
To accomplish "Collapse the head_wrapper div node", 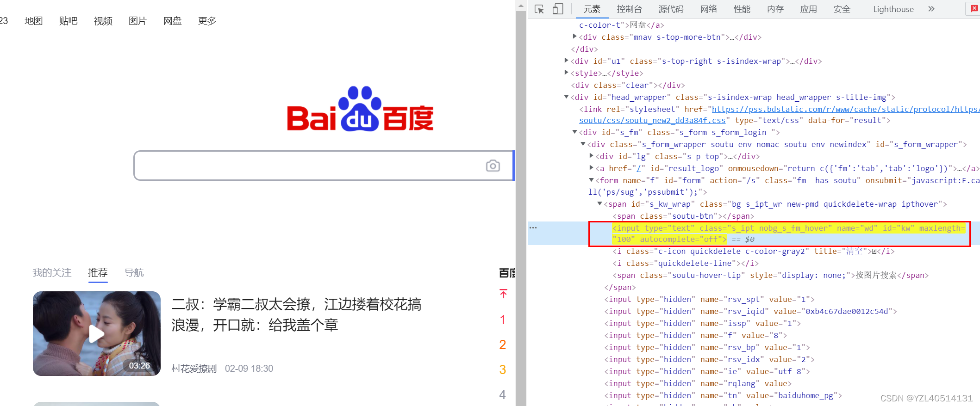I will click(566, 97).
